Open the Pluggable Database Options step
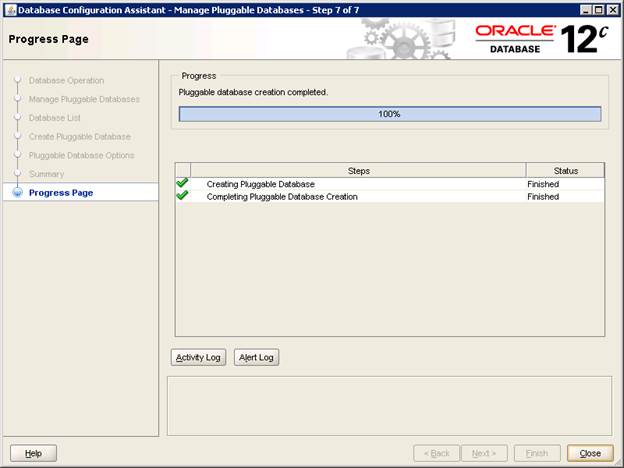The height and width of the screenshot is (468, 624). [x=81, y=155]
